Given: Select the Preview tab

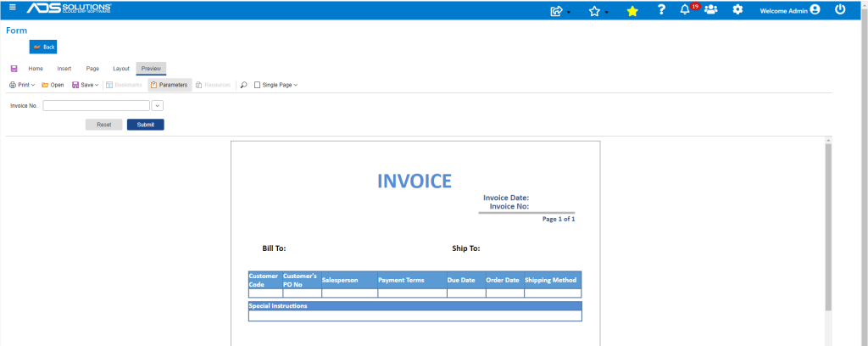Looking at the screenshot, I should pyautogui.click(x=151, y=69).
